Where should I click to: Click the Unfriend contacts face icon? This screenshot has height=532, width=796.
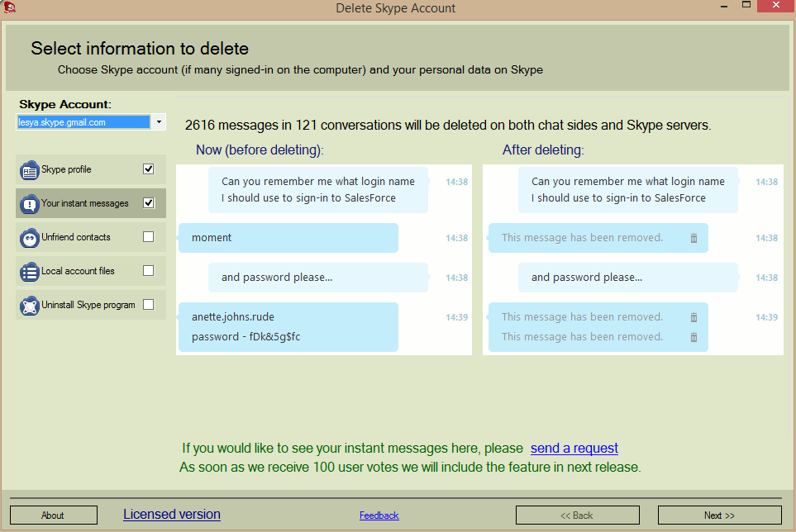(x=30, y=238)
